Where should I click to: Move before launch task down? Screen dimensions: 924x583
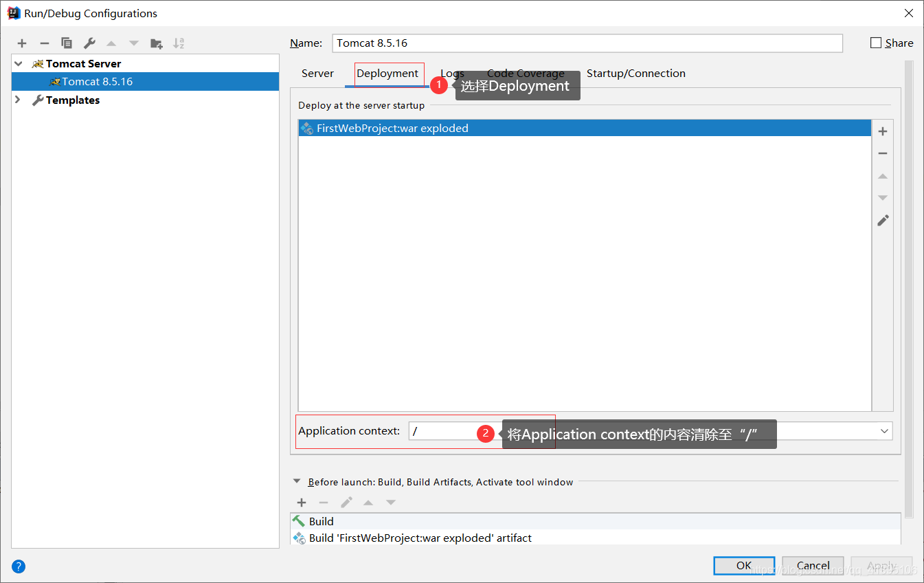point(390,503)
